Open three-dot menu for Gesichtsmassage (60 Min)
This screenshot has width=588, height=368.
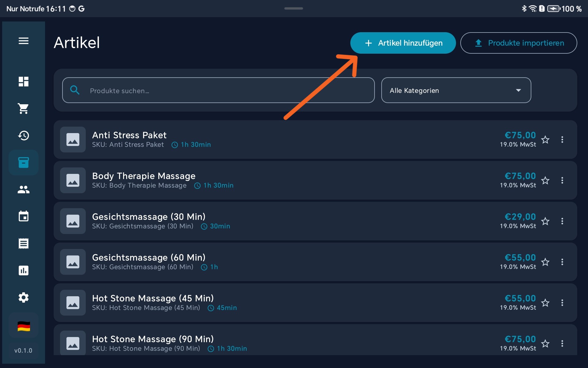[x=562, y=262]
